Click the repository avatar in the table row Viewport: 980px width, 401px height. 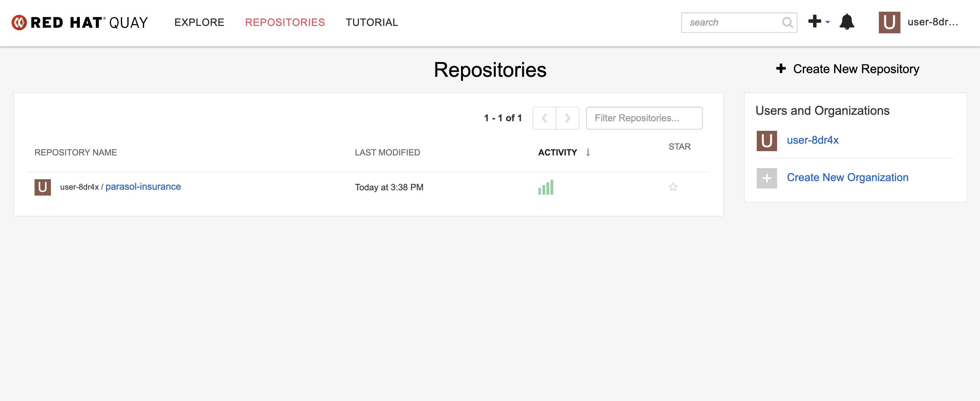tap(43, 187)
